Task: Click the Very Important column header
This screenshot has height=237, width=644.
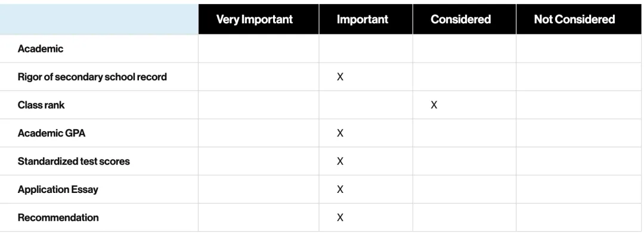Action: (x=254, y=19)
